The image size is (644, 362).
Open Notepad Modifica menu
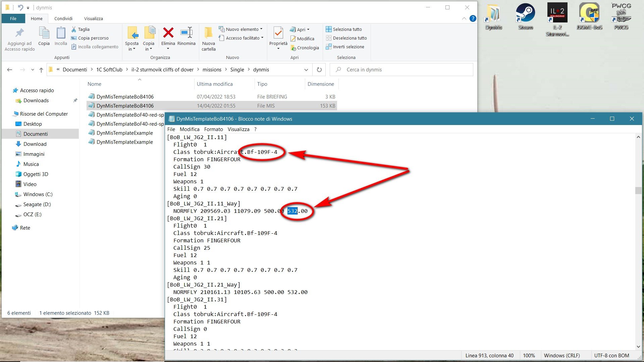tap(190, 129)
